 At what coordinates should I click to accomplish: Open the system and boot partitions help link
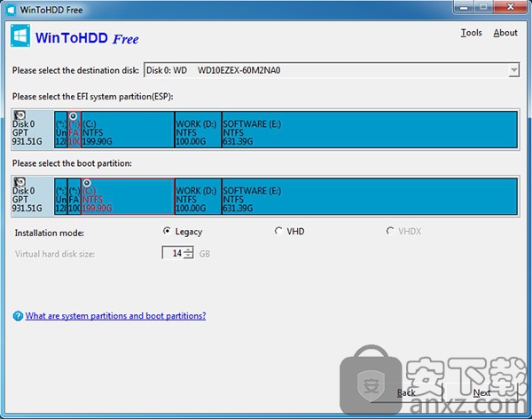click(x=115, y=316)
